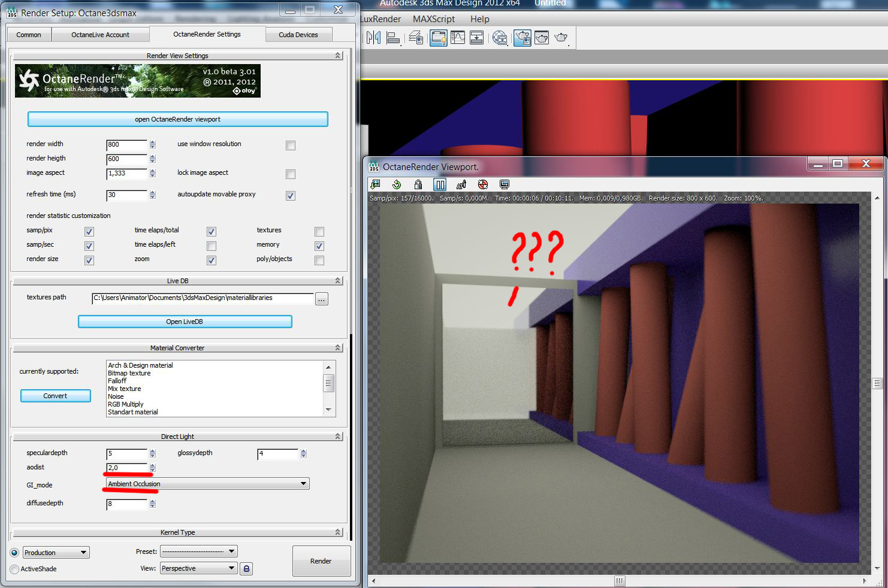Switch to the Cuda Devices tab
Viewport: 888px width, 588px height.
pyautogui.click(x=298, y=35)
